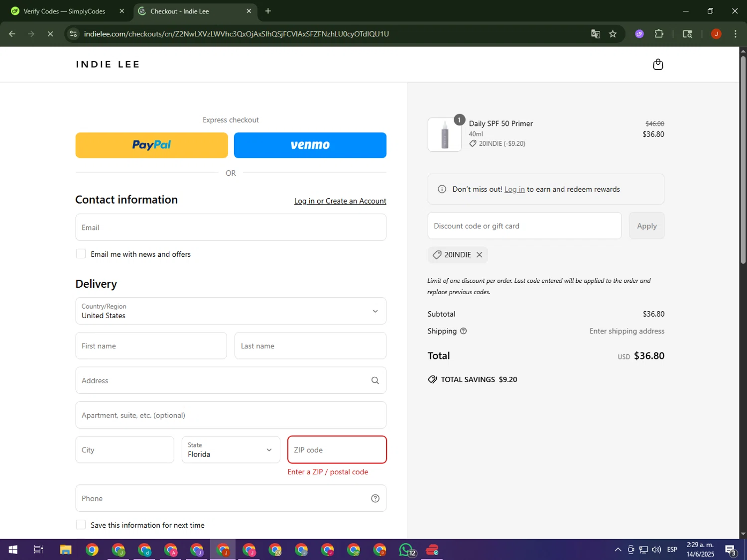Click the Apply discount button

(x=646, y=226)
